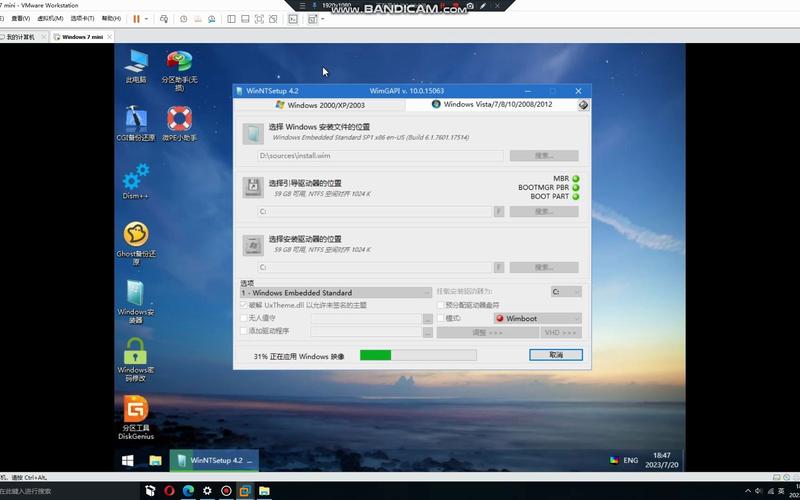This screenshot has height=500, width=800.
Task: Open 微PE小助手 lifebuoy icon
Action: 179,123
